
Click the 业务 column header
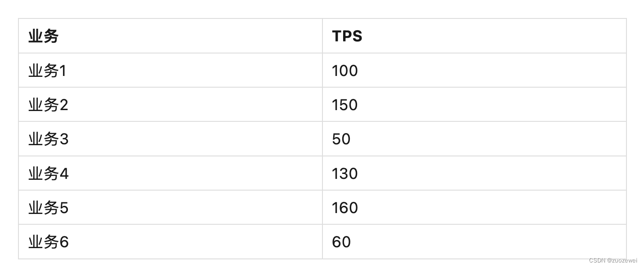tap(44, 36)
